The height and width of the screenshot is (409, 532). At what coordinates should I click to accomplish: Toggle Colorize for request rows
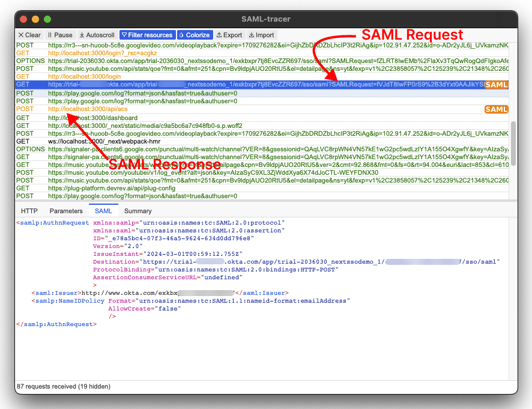click(195, 34)
